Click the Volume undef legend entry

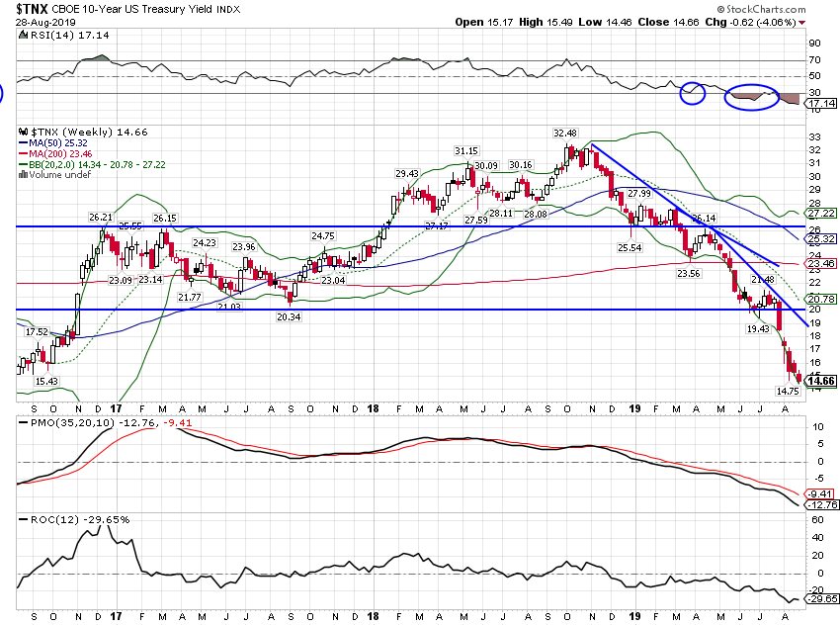60,175
